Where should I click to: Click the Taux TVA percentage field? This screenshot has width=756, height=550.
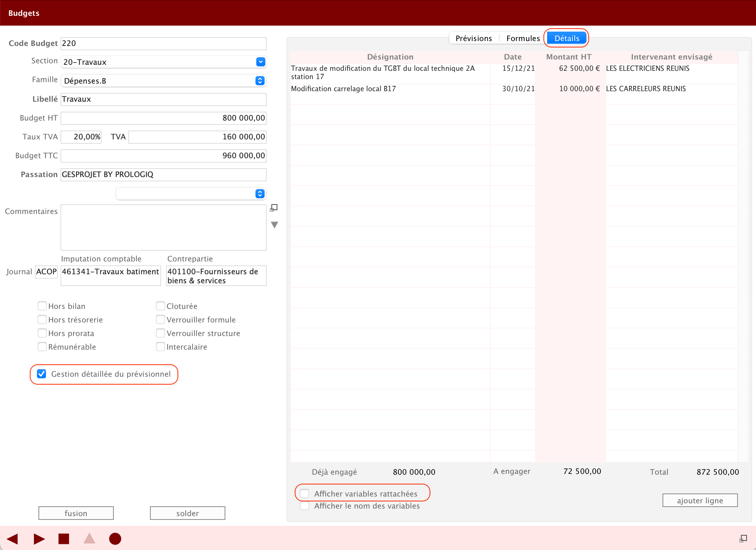(x=81, y=137)
